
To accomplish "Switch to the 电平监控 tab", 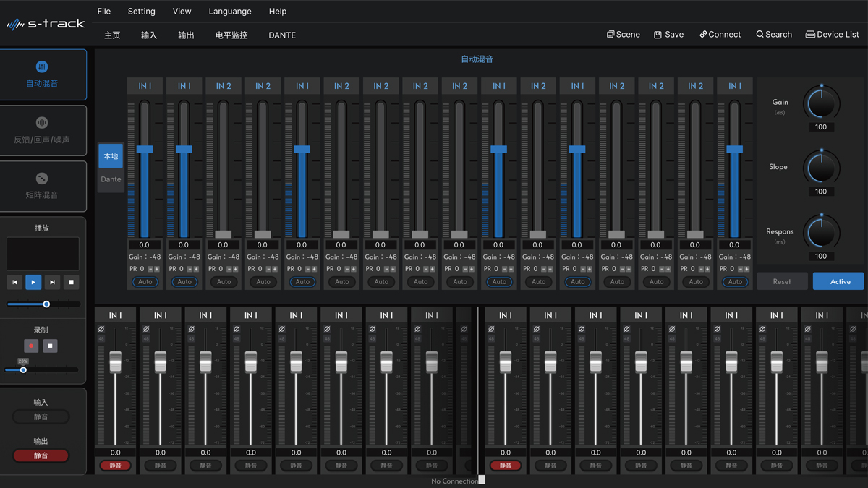I will pyautogui.click(x=231, y=35).
